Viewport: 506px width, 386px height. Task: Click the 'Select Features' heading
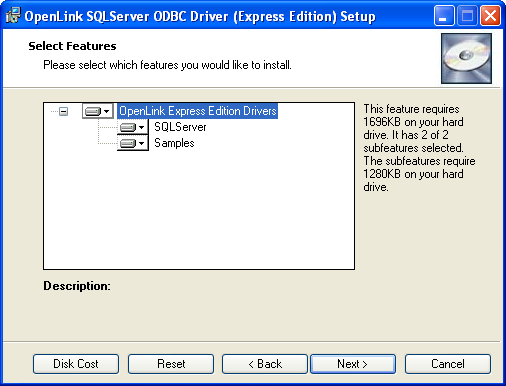72,46
